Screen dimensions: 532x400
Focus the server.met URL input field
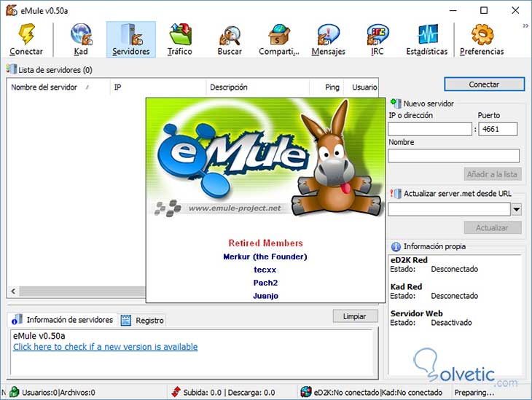point(449,209)
